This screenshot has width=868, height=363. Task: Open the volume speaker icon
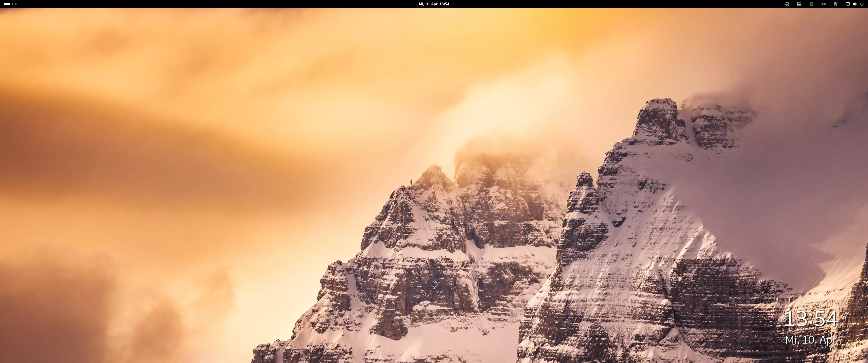click(855, 4)
